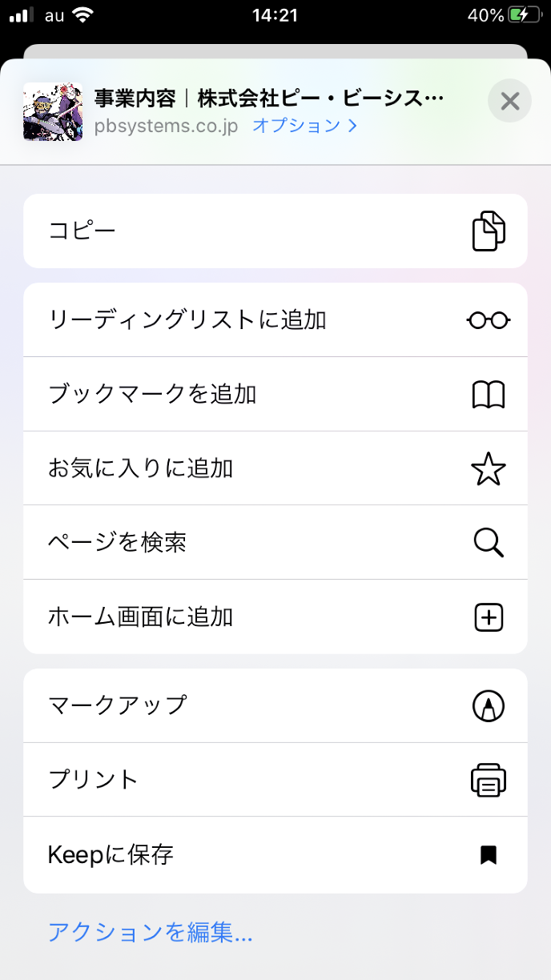Choose お気に入りに追加 option
The height and width of the screenshot is (980, 551).
tap(140, 469)
